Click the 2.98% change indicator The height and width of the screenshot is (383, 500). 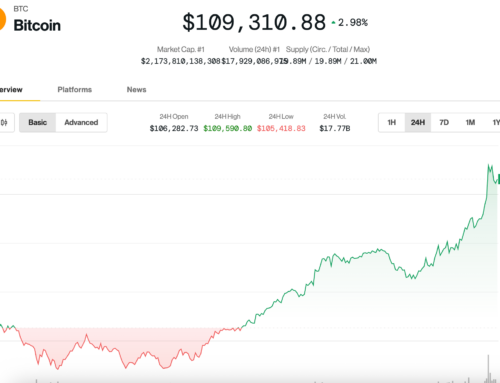[350, 23]
